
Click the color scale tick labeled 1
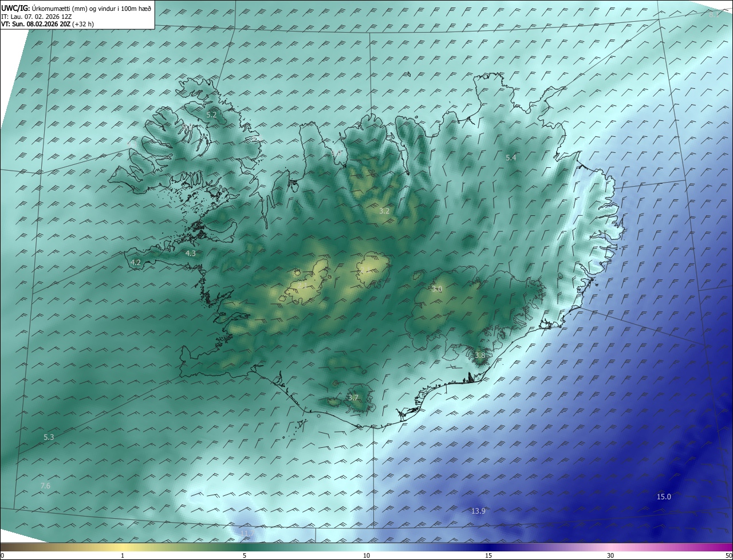tap(123, 556)
